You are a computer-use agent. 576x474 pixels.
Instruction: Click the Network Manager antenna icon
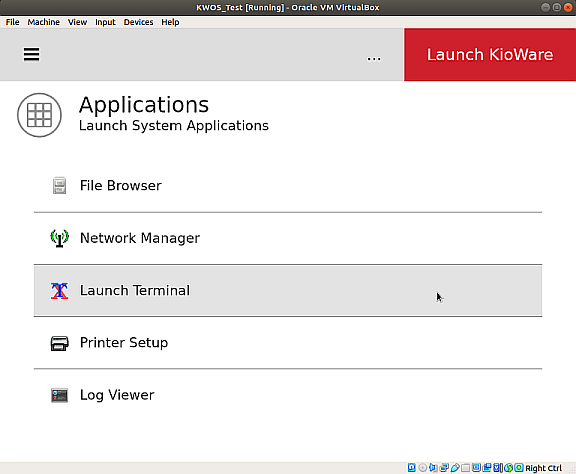[x=59, y=238]
